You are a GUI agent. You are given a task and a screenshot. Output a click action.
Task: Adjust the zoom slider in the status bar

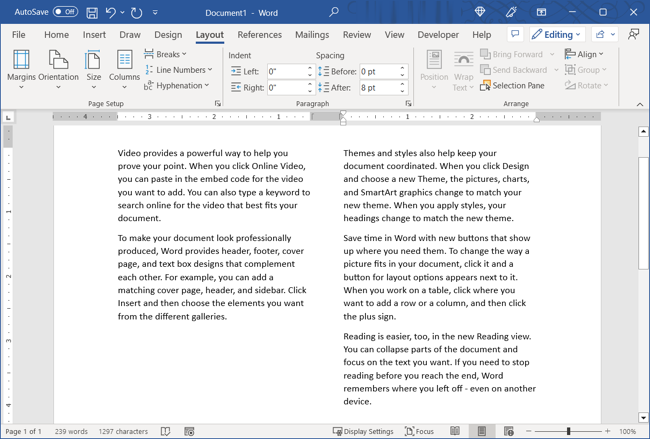pos(569,431)
